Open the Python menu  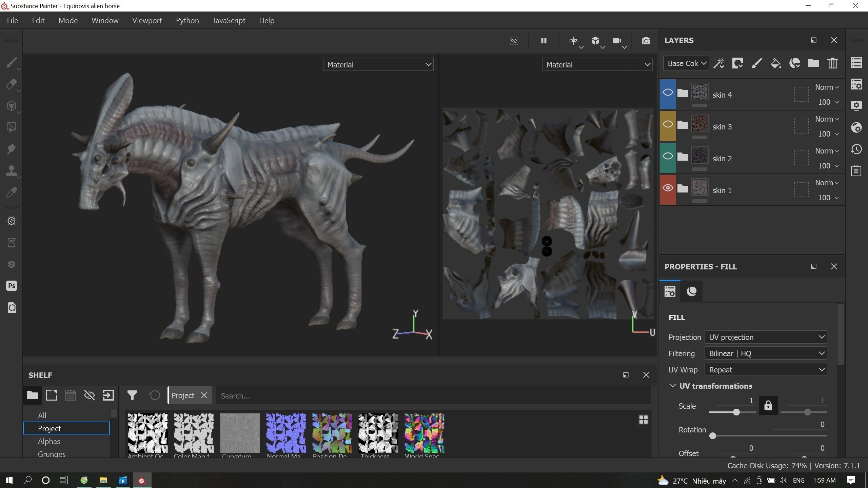click(187, 20)
